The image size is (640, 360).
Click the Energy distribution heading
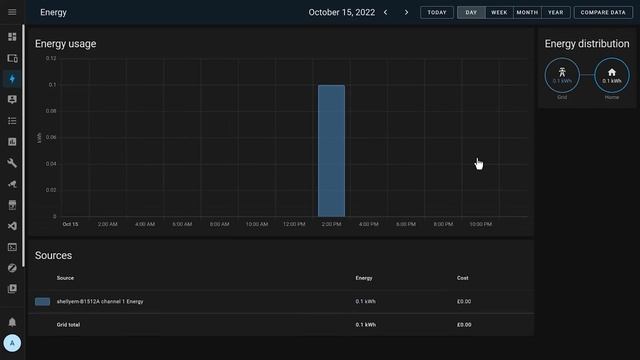(587, 44)
